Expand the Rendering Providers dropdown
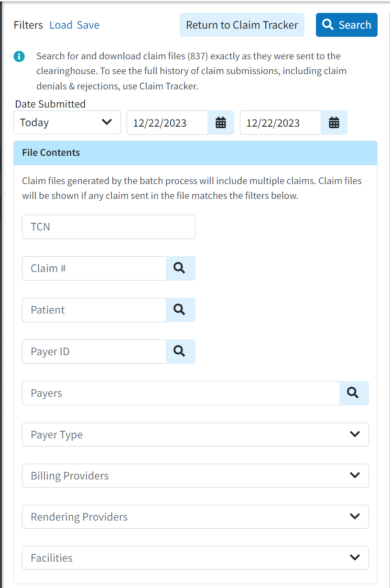 click(x=195, y=516)
